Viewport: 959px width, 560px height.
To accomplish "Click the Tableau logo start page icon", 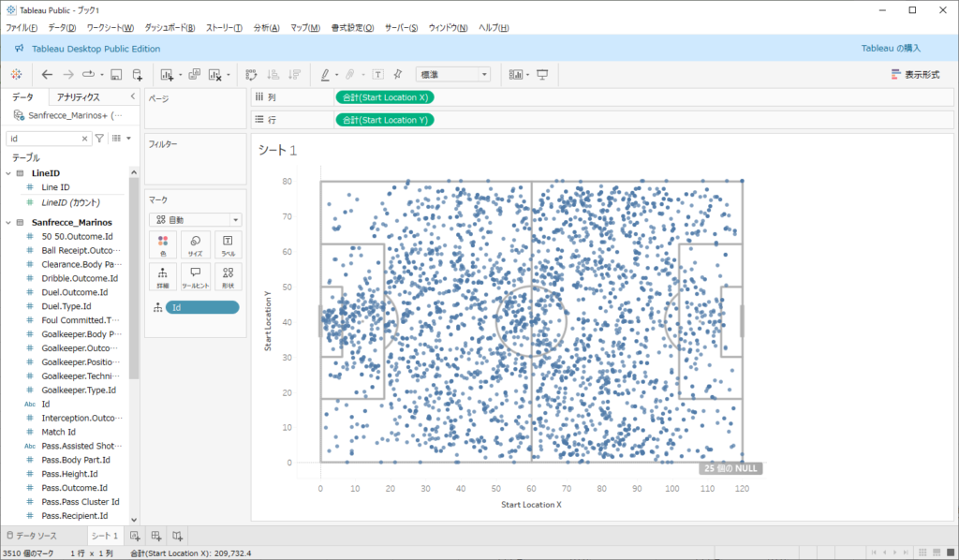I will click(17, 75).
